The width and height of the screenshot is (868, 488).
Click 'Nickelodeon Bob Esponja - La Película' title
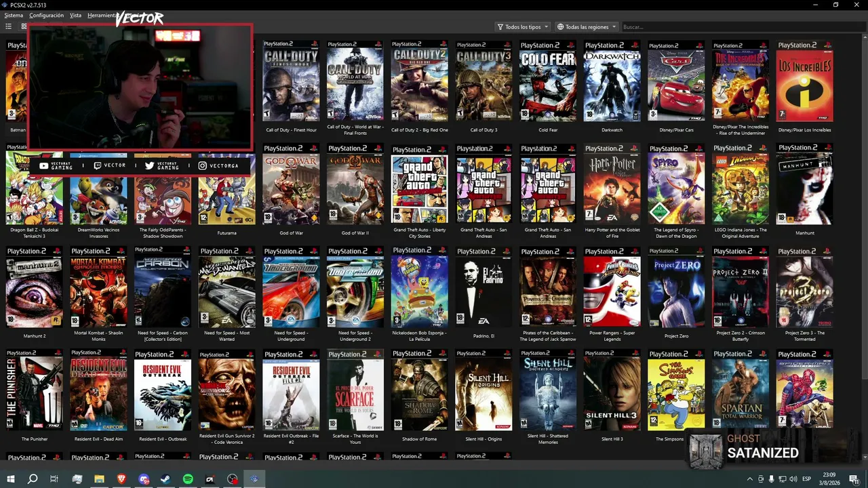tap(419, 336)
